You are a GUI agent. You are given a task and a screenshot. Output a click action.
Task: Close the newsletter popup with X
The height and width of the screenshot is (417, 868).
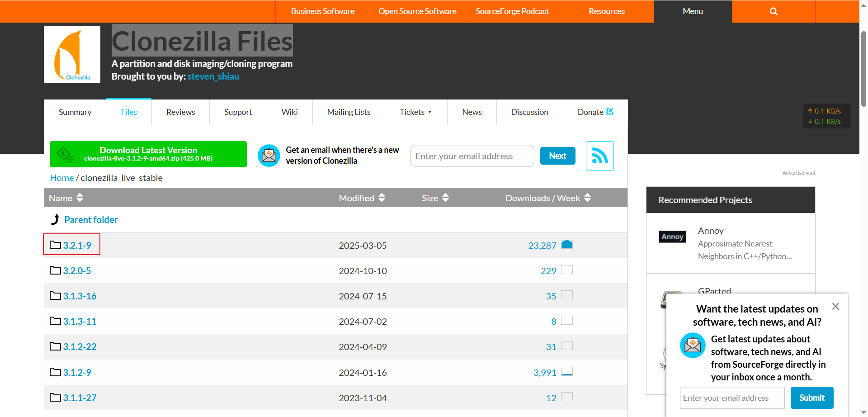(x=835, y=307)
